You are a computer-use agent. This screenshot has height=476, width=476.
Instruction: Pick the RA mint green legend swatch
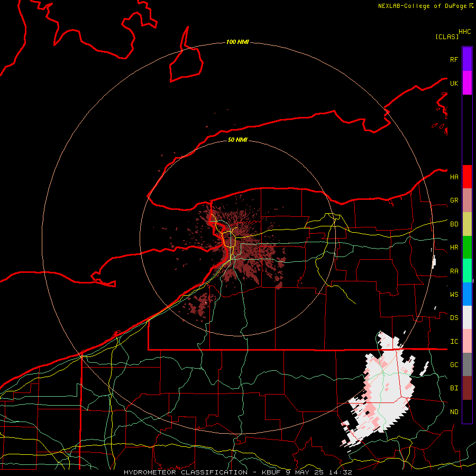(467, 271)
